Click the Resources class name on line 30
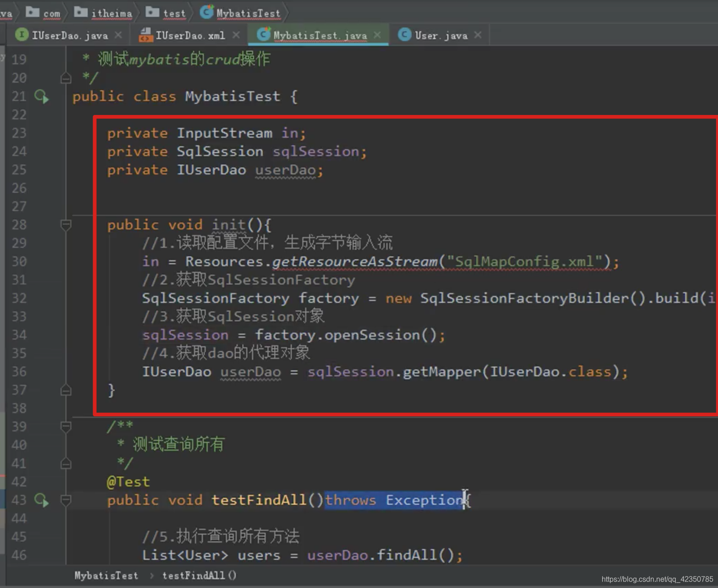The width and height of the screenshot is (718, 588). [x=224, y=261]
